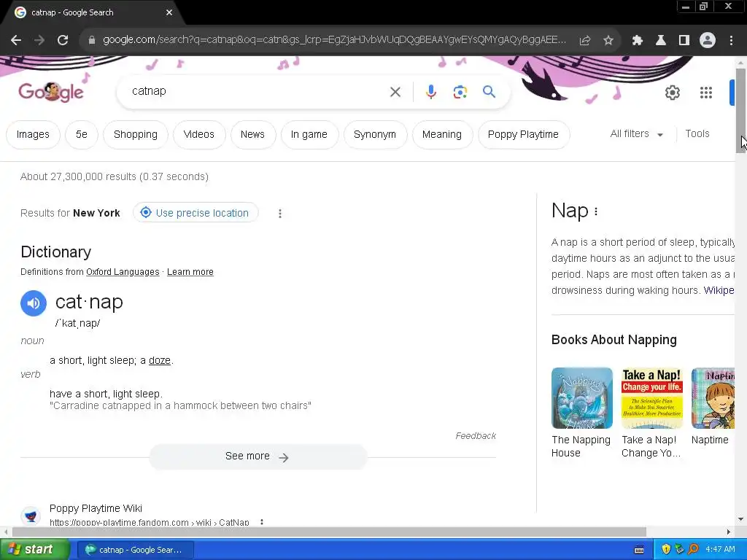Close the catnap browser tab
The height and width of the screenshot is (560, 747).
[x=169, y=12]
